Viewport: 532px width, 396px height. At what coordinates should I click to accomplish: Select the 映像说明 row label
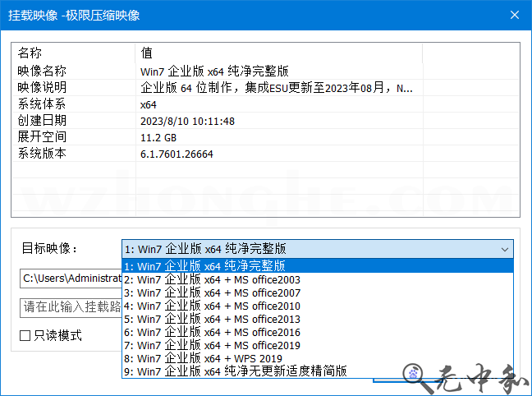coord(42,88)
